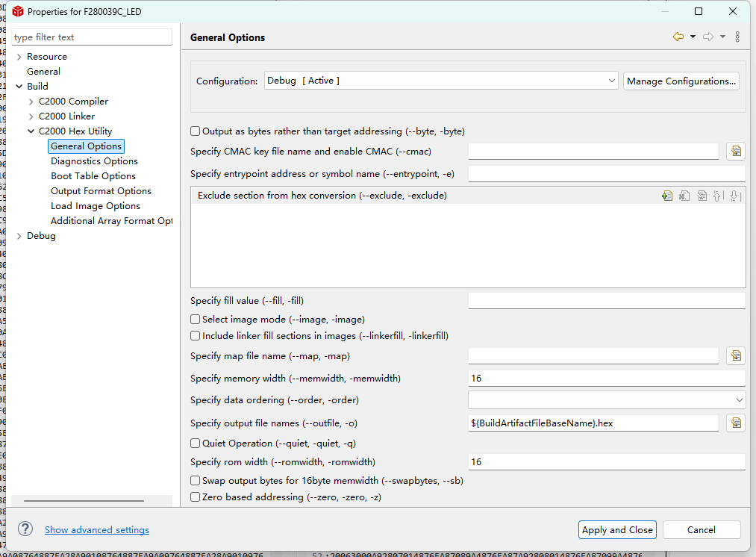Click Delete icon in Exclude section list

(684, 196)
